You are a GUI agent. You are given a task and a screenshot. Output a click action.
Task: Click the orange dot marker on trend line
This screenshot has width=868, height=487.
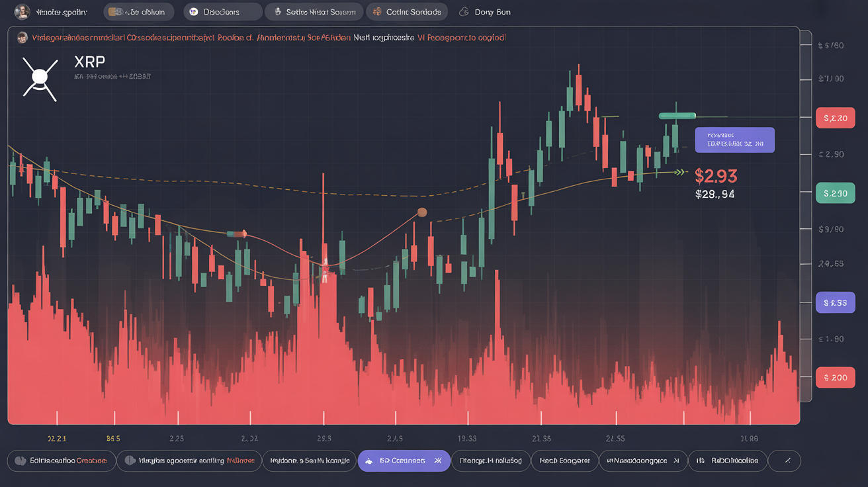(x=421, y=212)
